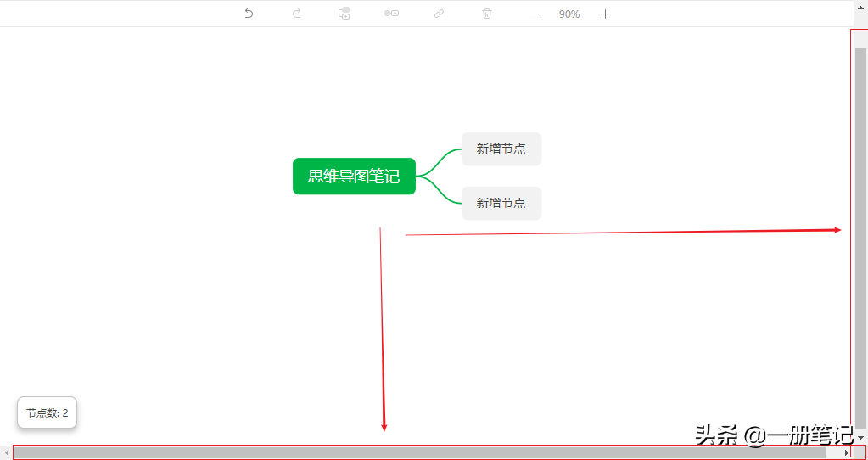Click the vertical scrollbar thumb
868x460 pixels.
[860, 238]
